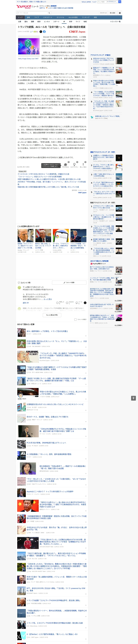The width and height of the screenshot is (138, 644).
Task: Click the search magnifier icon beside keyword box
Action: (x=49, y=13)
